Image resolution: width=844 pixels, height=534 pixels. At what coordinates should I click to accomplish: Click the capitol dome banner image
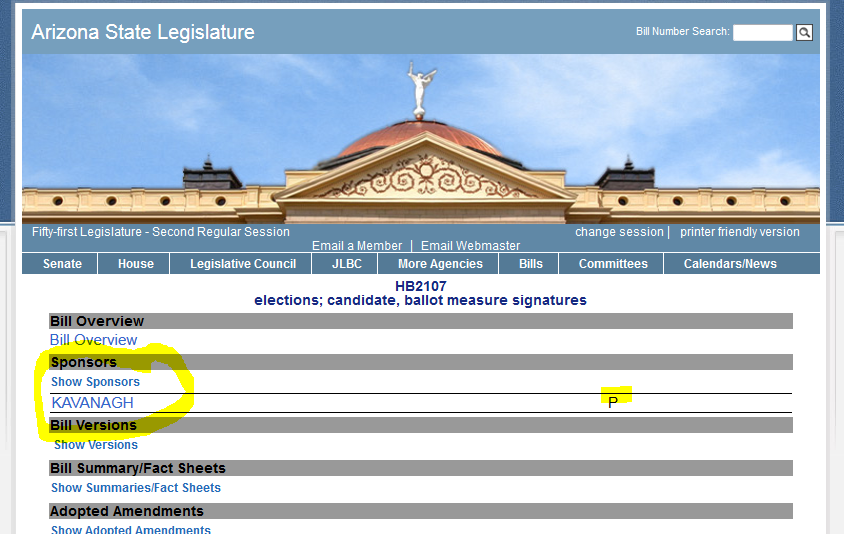[421, 139]
